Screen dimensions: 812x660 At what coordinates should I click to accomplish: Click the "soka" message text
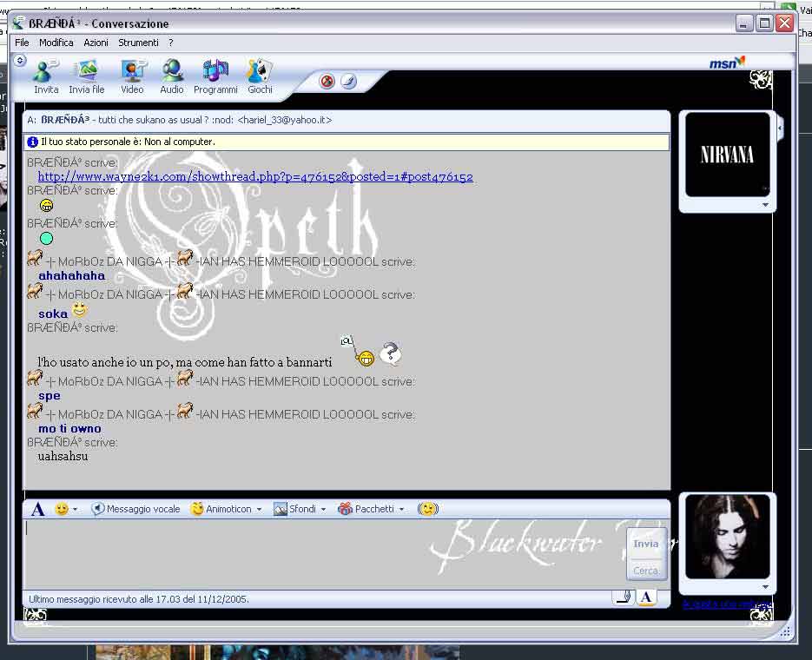53,313
